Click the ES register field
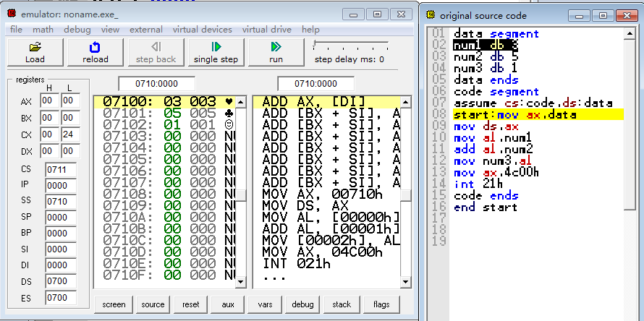 pos(61,298)
